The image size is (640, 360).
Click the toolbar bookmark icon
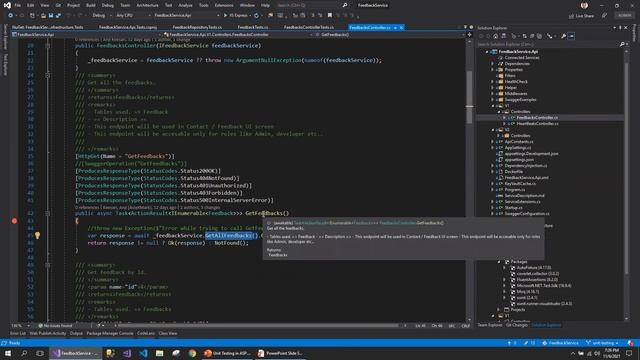[330, 16]
